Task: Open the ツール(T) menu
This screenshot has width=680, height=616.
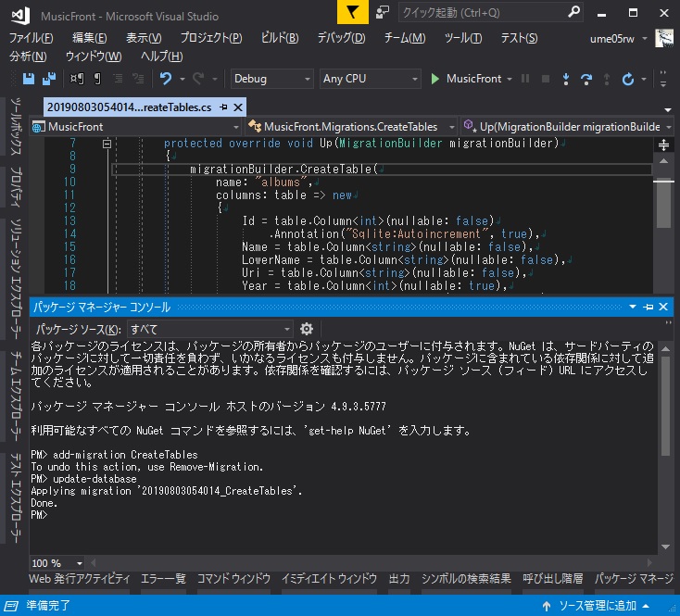Action: click(x=463, y=38)
